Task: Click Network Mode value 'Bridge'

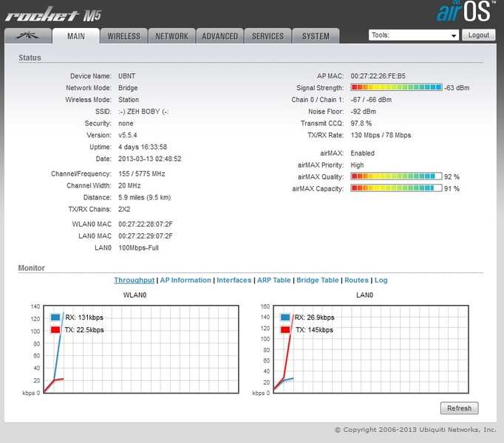Action: [128, 88]
